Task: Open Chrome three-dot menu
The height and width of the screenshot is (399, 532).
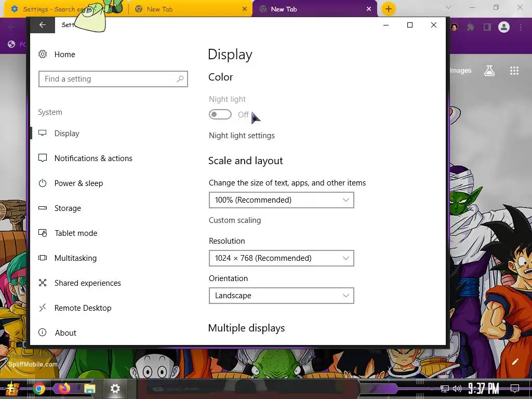Action: (521, 27)
